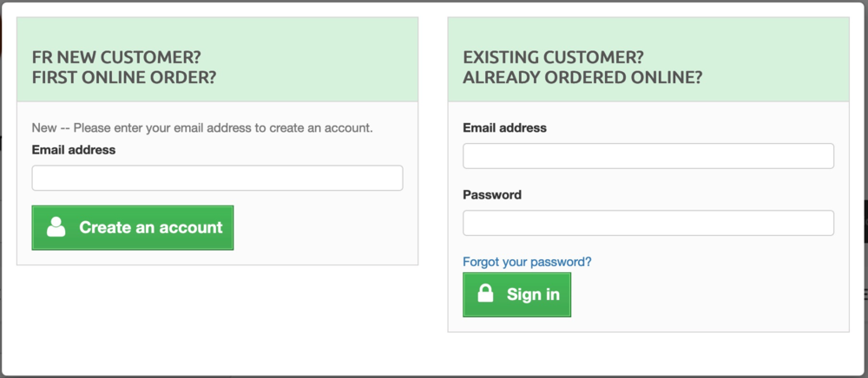Click the Email address label under existing customer
Screen dimensions: 868x378
(x=504, y=127)
